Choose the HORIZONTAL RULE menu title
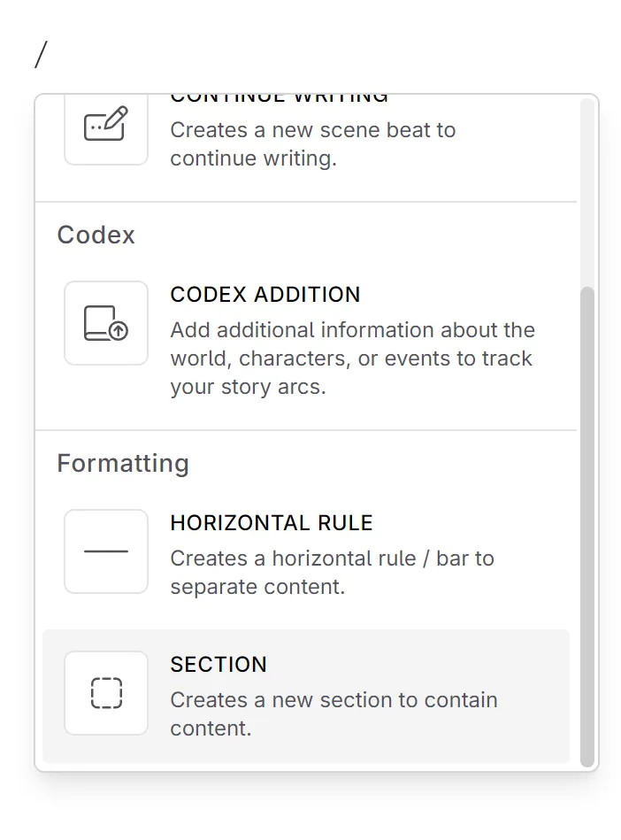This screenshot has height=840, width=621. (272, 523)
